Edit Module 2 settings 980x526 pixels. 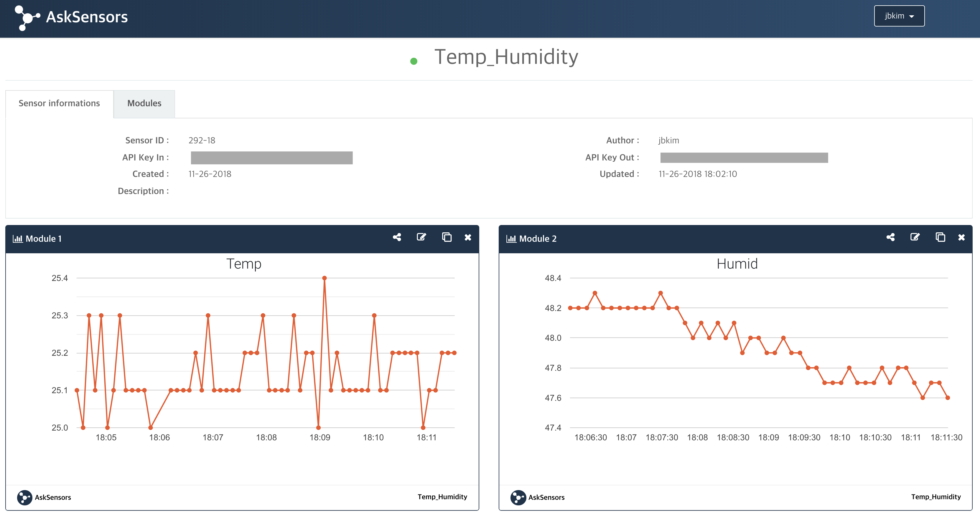tap(915, 237)
